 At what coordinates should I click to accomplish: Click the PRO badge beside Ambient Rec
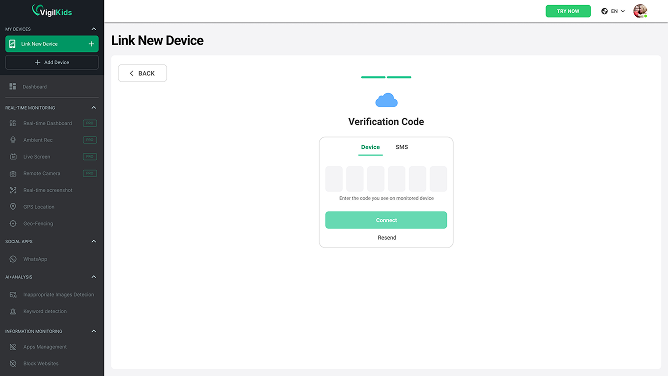[x=90, y=140]
